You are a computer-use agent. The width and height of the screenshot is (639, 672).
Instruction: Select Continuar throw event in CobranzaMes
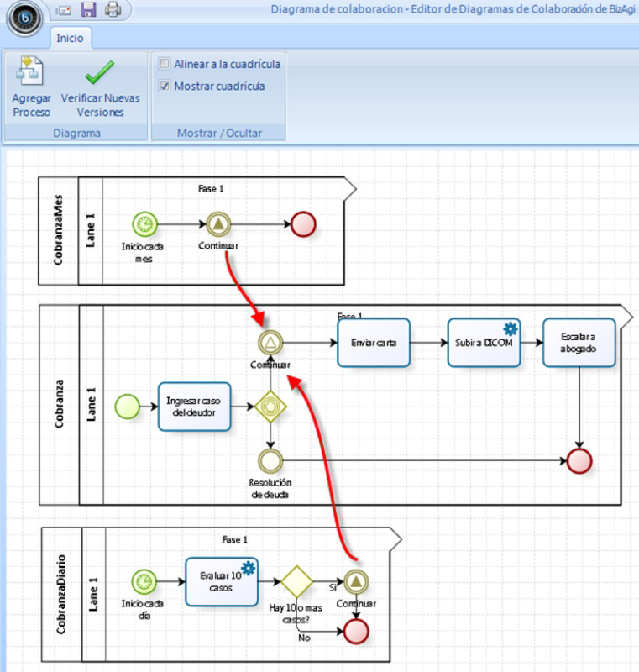tap(218, 224)
